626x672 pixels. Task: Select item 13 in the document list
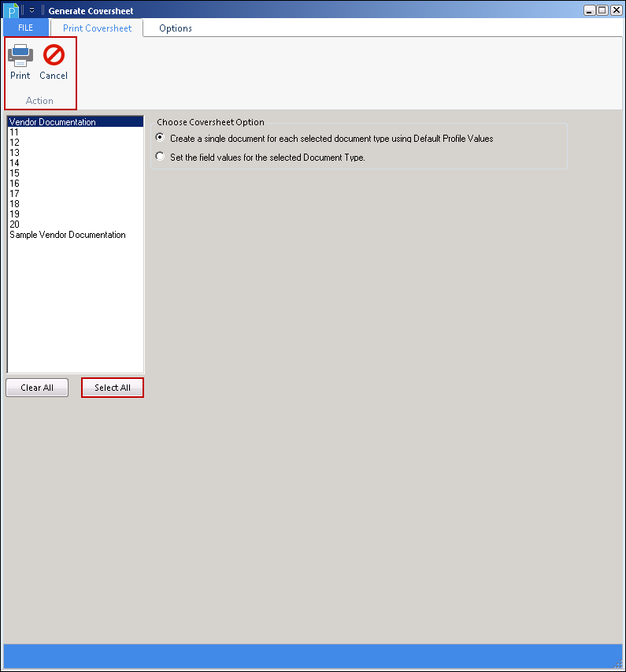(76, 153)
